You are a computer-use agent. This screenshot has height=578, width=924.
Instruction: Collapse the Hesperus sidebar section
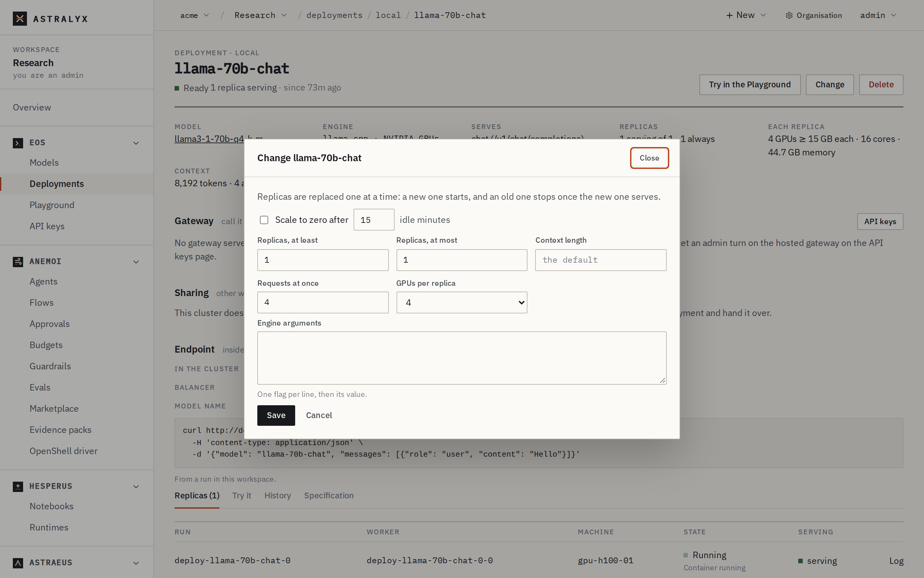[136, 486]
